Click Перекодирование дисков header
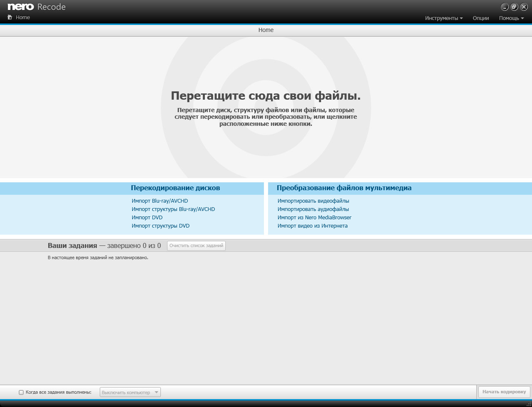Viewport: 532px width, 407px height. click(175, 188)
